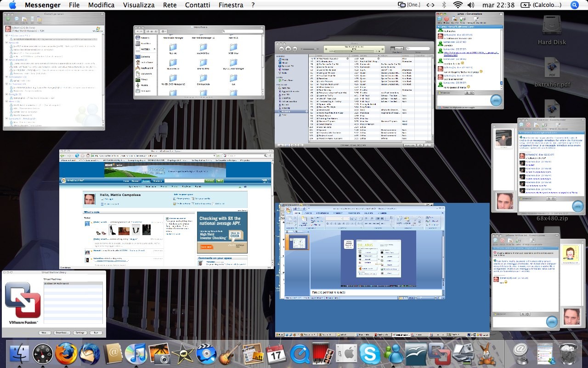Open the Finestra menu
The image size is (588, 368).
tap(231, 5)
